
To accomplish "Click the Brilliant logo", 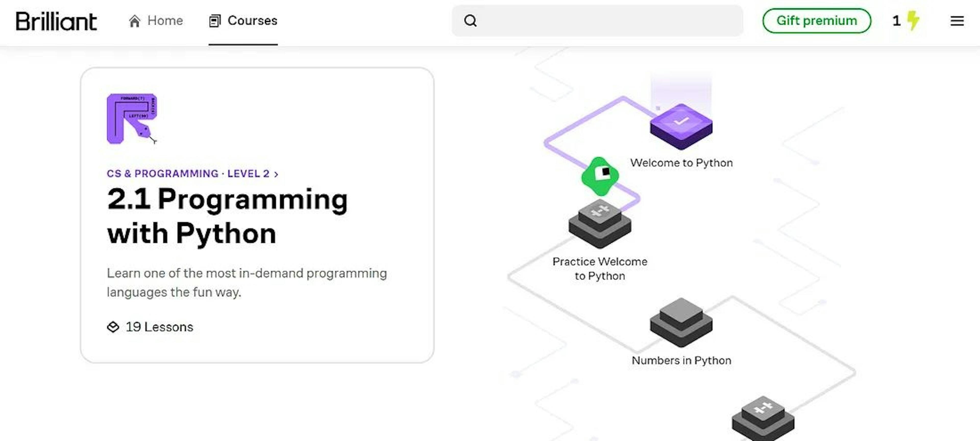I will (x=56, y=21).
